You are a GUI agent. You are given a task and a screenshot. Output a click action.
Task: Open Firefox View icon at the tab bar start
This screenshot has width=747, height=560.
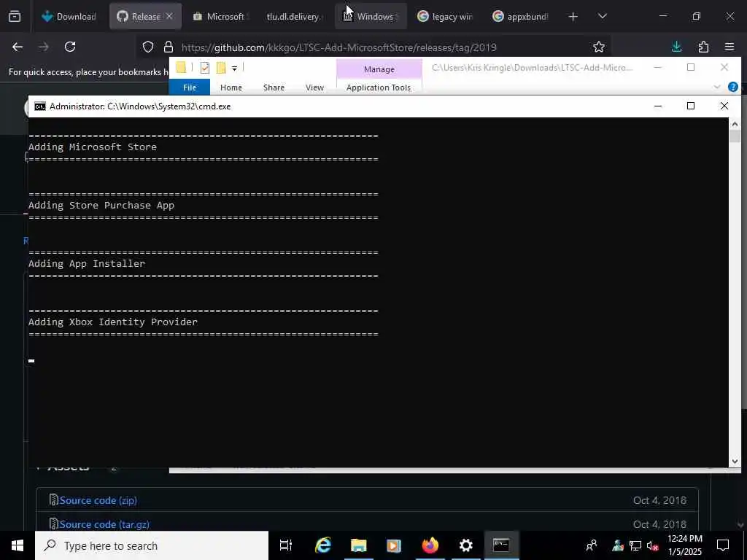(15, 16)
